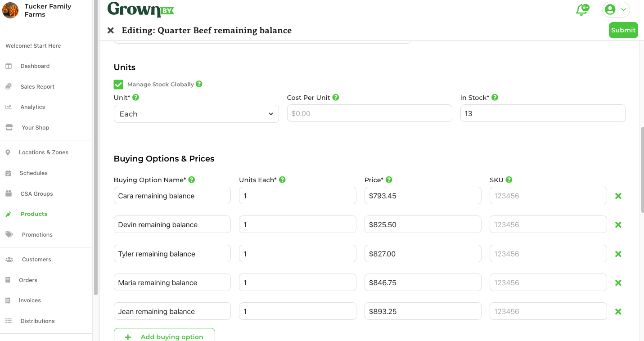This screenshot has width=644, height=341.
Task: Select Products in sidebar
Action: point(34,214)
